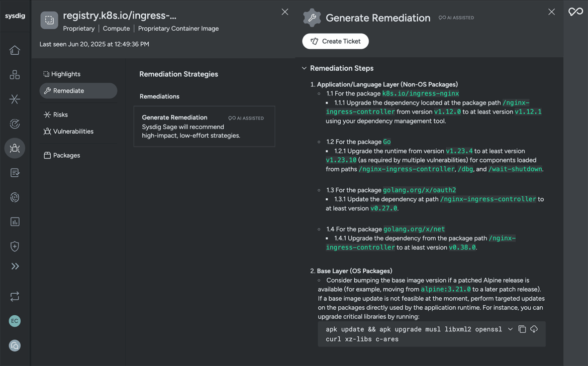Image resolution: width=588 pixels, height=366 pixels.
Task: Open the chat bubble icon at the sidebar bottom
Action: [x=15, y=345]
